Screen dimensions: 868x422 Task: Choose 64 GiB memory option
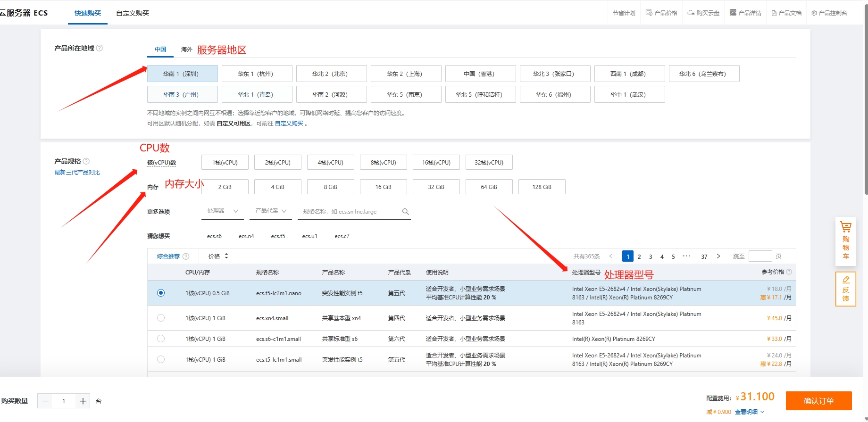[x=489, y=187]
